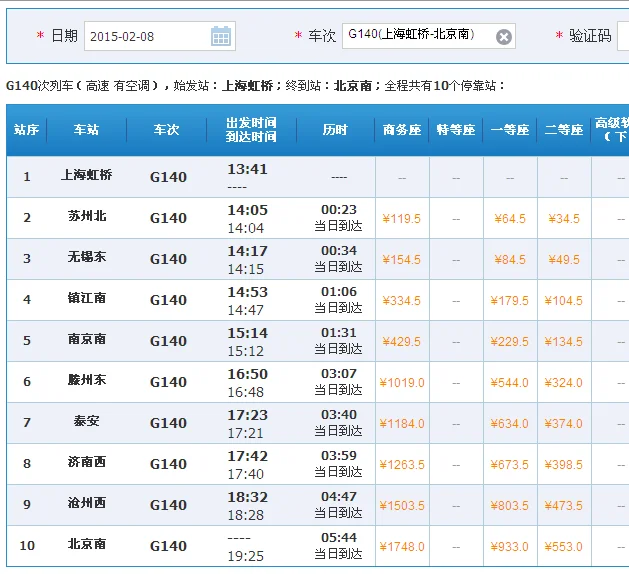This screenshot has width=629, height=574.
Task: Click business seat price ¥1503.5
Action: point(402,506)
